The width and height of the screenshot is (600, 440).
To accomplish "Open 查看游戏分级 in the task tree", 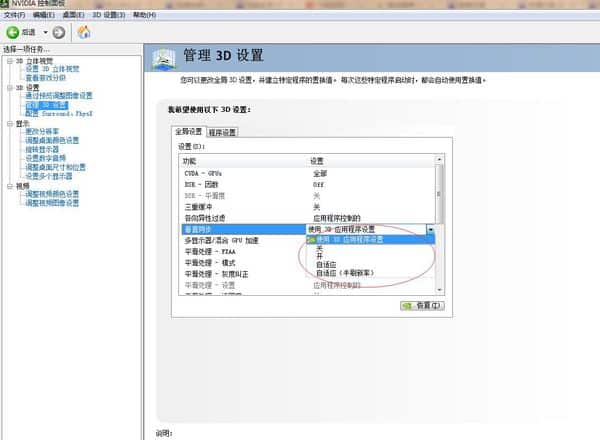I will click(x=46, y=78).
